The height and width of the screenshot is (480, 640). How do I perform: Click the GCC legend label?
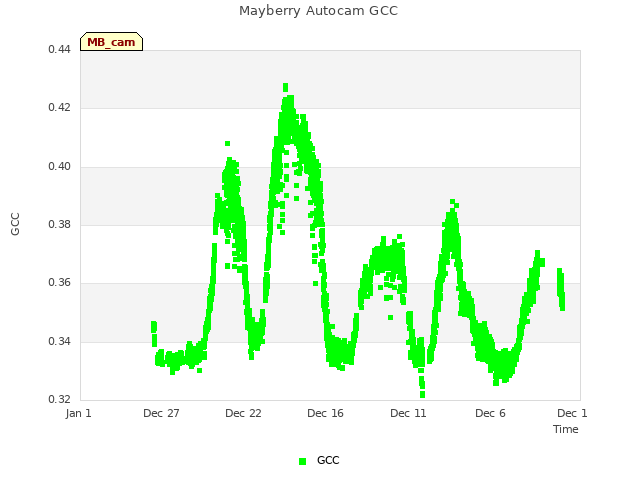coord(328,460)
